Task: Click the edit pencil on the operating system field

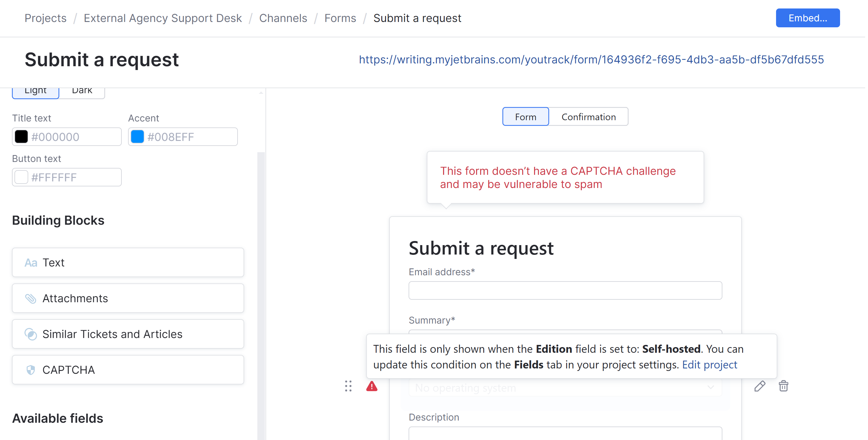Action: click(x=760, y=386)
